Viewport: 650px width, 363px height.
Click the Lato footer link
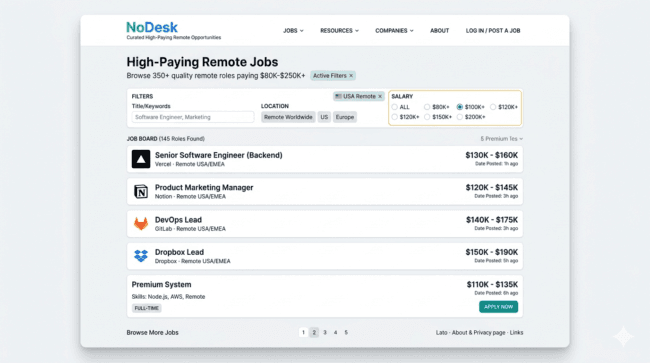(x=441, y=333)
